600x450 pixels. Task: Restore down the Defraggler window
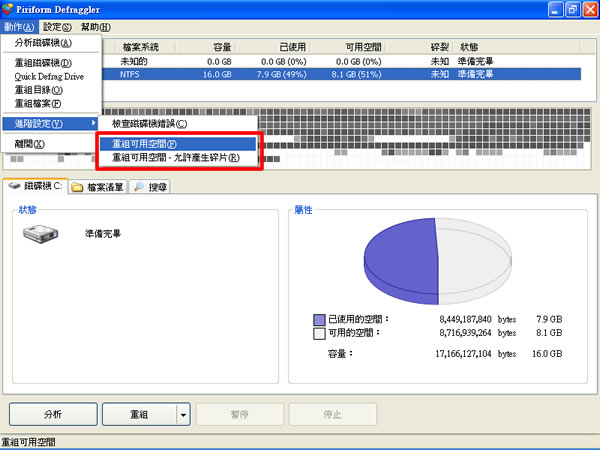573,10
